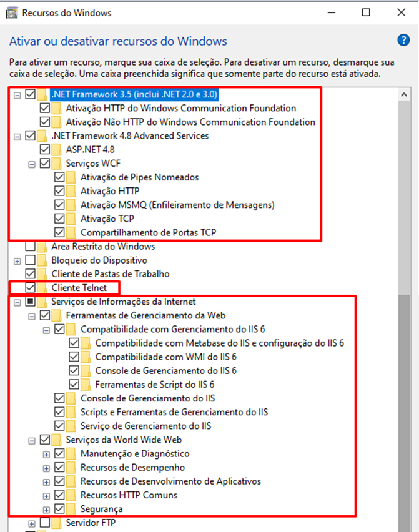Uncheck .NET Framework 3.5 checkbox
The height and width of the screenshot is (532, 419).
pyautogui.click(x=30, y=94)
